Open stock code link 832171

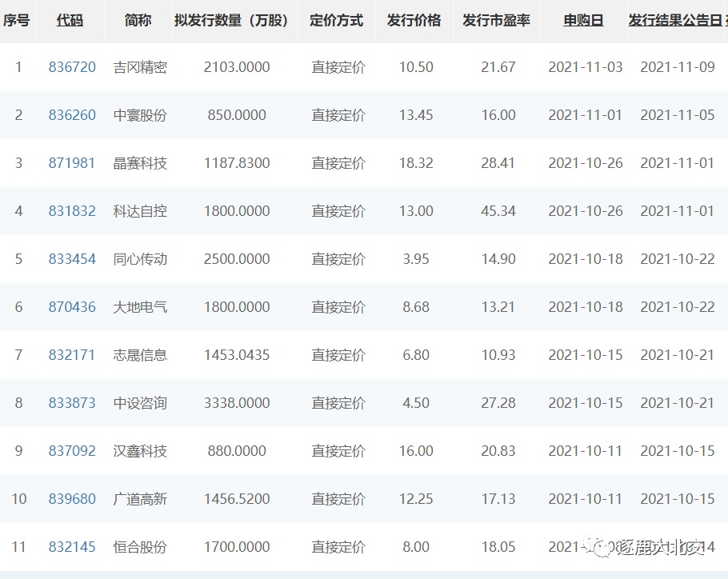pos(71,355)
